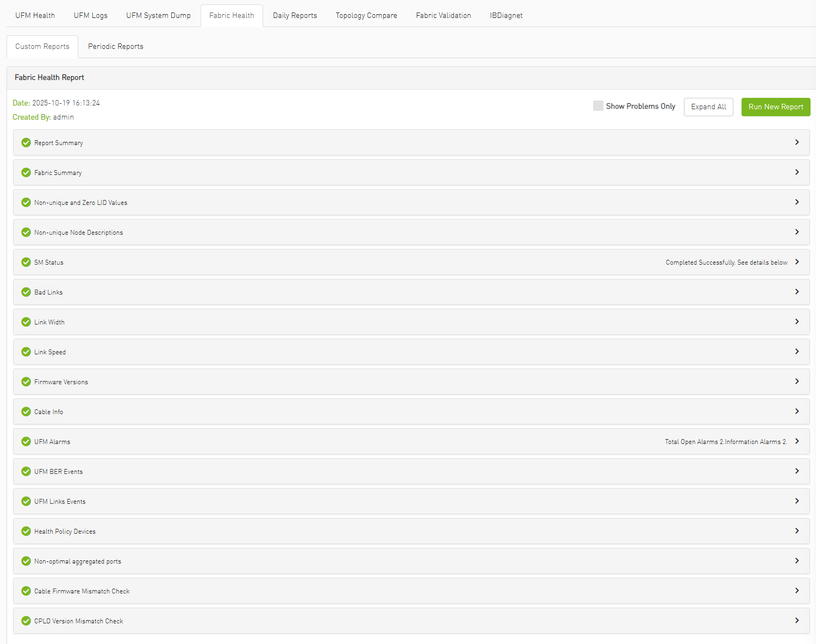Click green check icon beside Bad Links
This screenshot has width=816, height=644.
26,292
